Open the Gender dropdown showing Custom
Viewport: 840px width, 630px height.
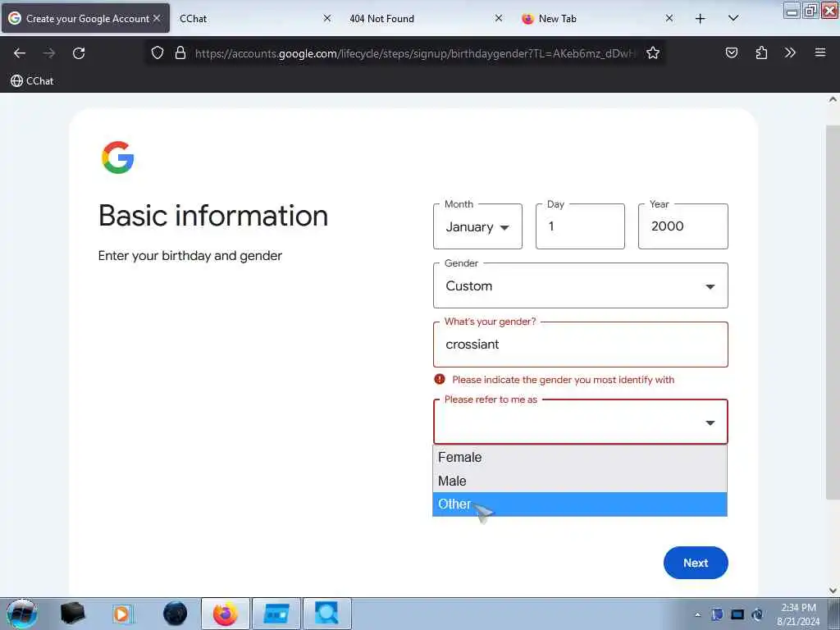click(580, 285)
